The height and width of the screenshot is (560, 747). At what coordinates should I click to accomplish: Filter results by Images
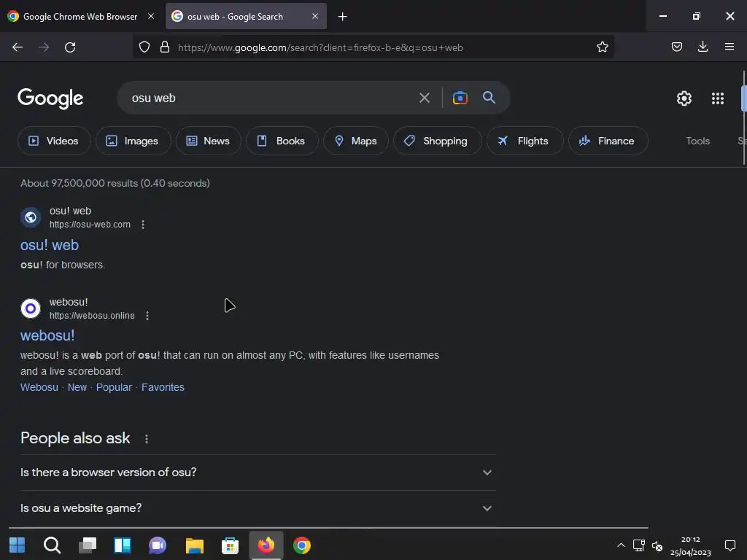[x=133, y=141]
